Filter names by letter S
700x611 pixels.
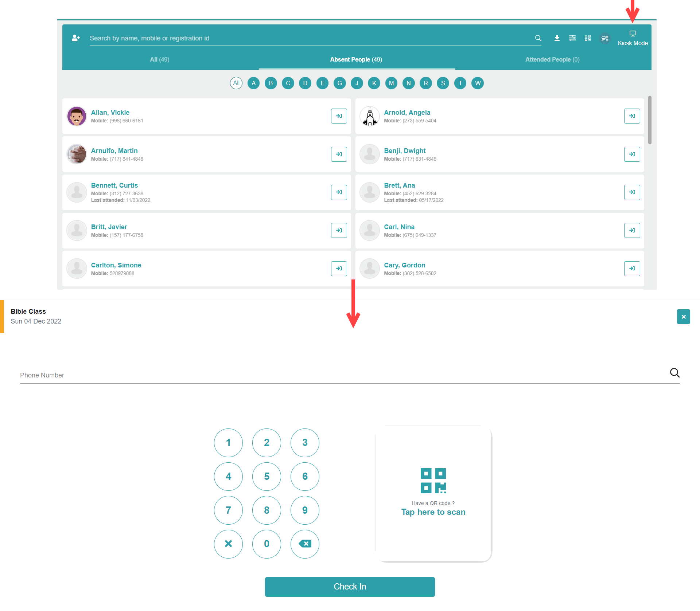click(x=443, y=83)
